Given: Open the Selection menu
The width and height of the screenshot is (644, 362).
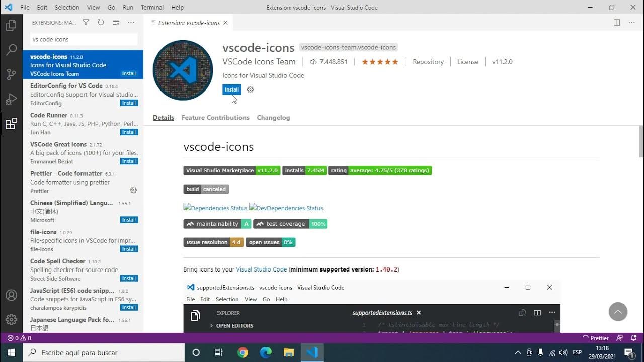Looking at the screenshot, I should (67, 8).
